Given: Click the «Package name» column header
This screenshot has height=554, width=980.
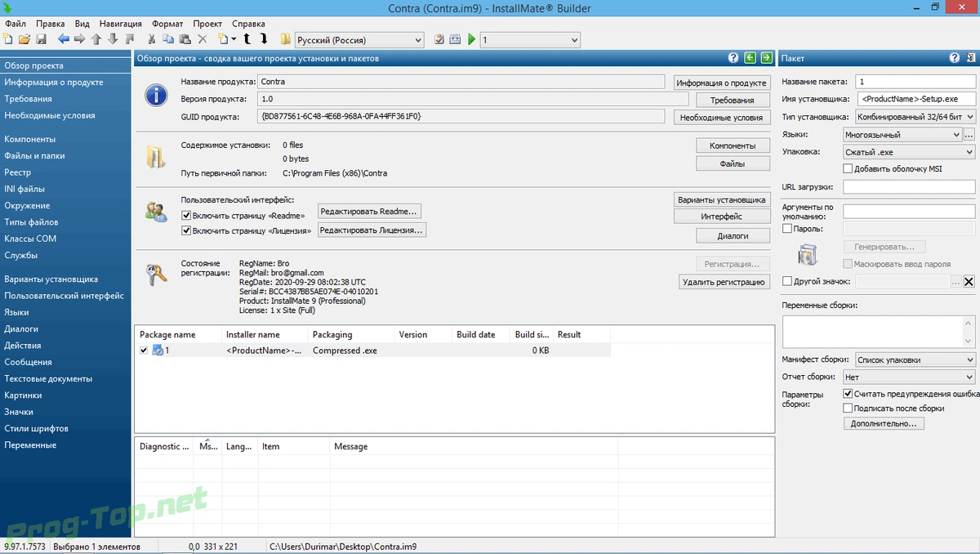Looking at the screenshot, I should 178,334.
